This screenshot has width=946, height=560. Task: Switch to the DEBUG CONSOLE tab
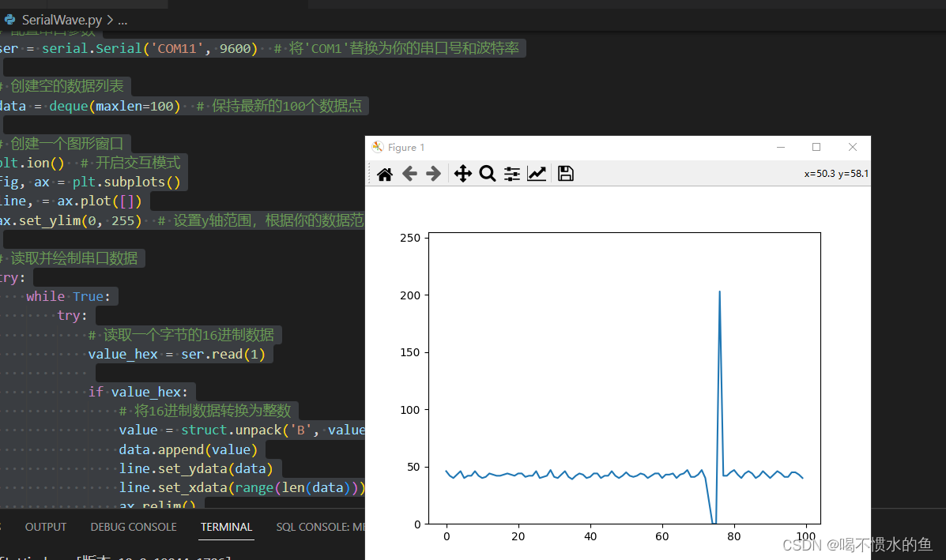[134, 527]
